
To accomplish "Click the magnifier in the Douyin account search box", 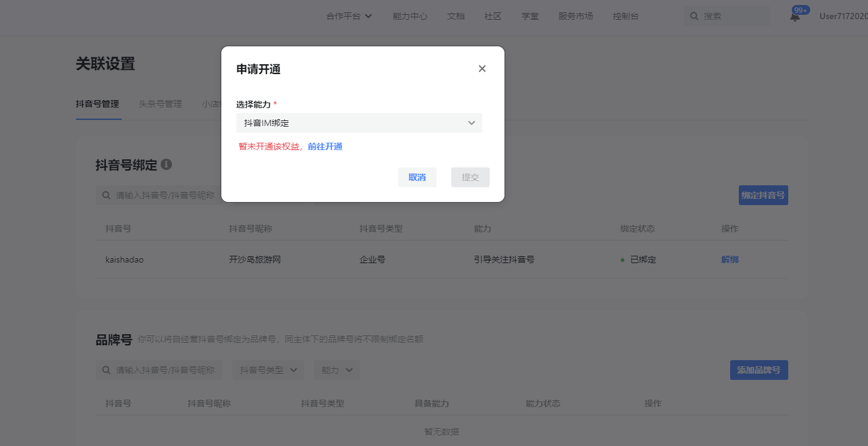I will tap(106, 195).
